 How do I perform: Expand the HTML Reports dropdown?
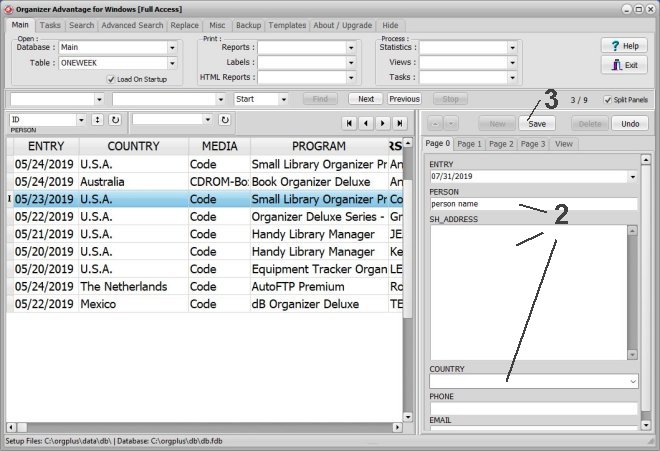[351, 77]
